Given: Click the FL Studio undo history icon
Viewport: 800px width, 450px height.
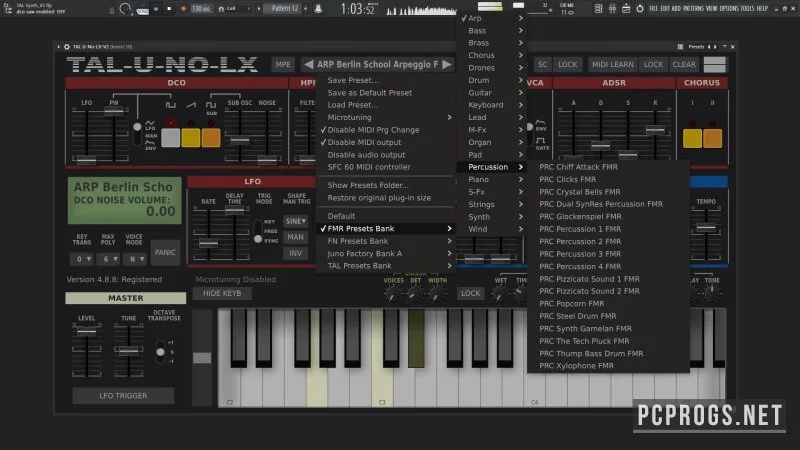Looking at the screenshot, I should (640, 9).
